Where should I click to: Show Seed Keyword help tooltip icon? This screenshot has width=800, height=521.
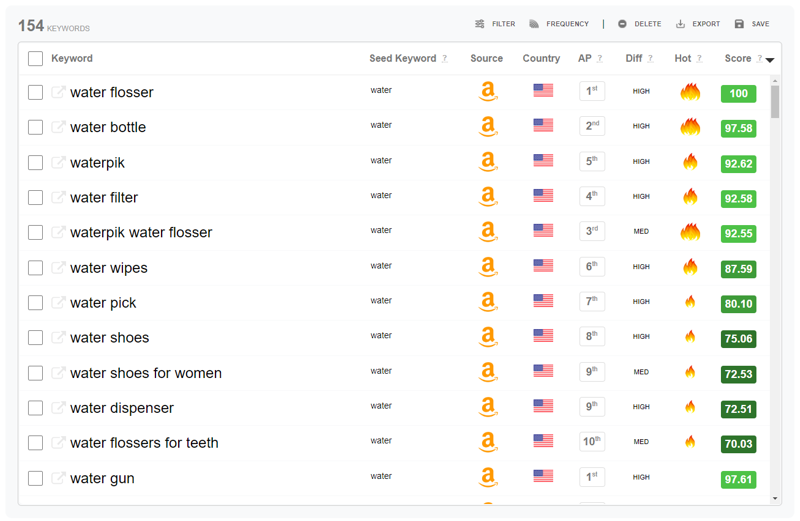coord(444,59)
